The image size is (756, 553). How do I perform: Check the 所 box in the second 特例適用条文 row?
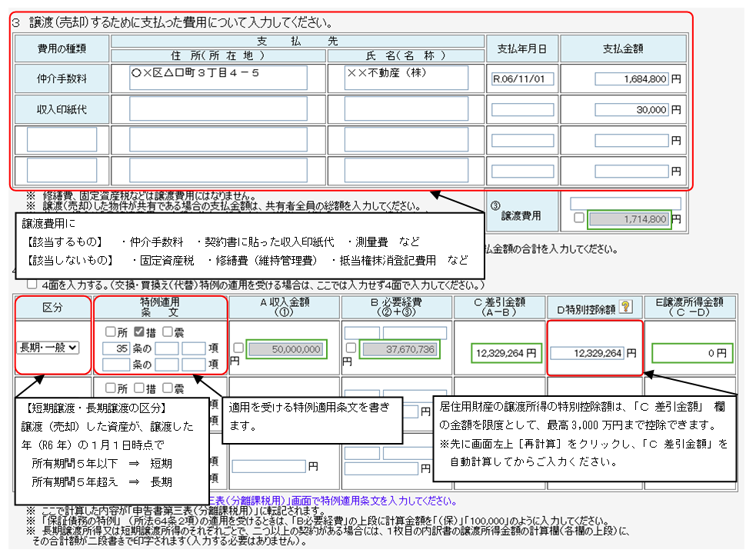pyautogui.click(x=111, y=388)
